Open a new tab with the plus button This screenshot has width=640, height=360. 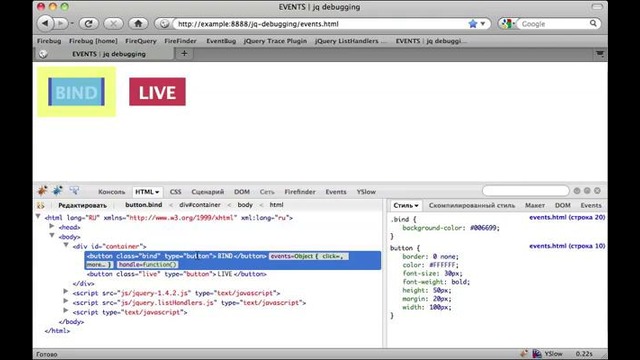tap(184, 53)
